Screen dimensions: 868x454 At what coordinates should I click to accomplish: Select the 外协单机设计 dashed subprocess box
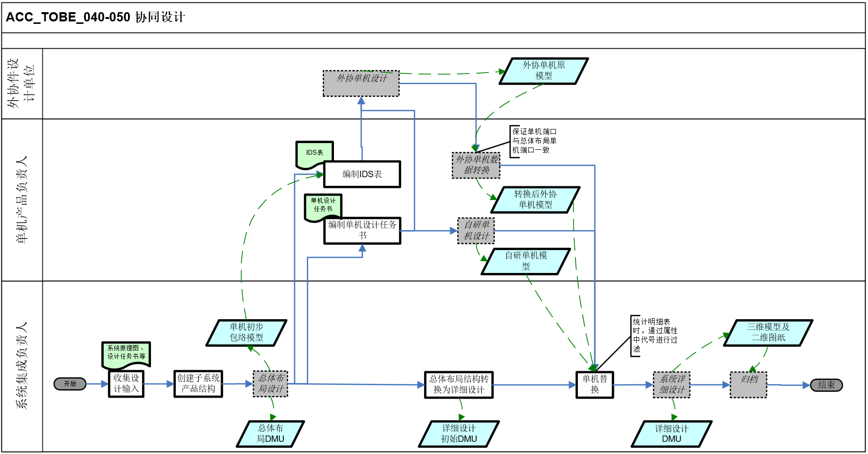pyautogui.click(x=361, y=83)
